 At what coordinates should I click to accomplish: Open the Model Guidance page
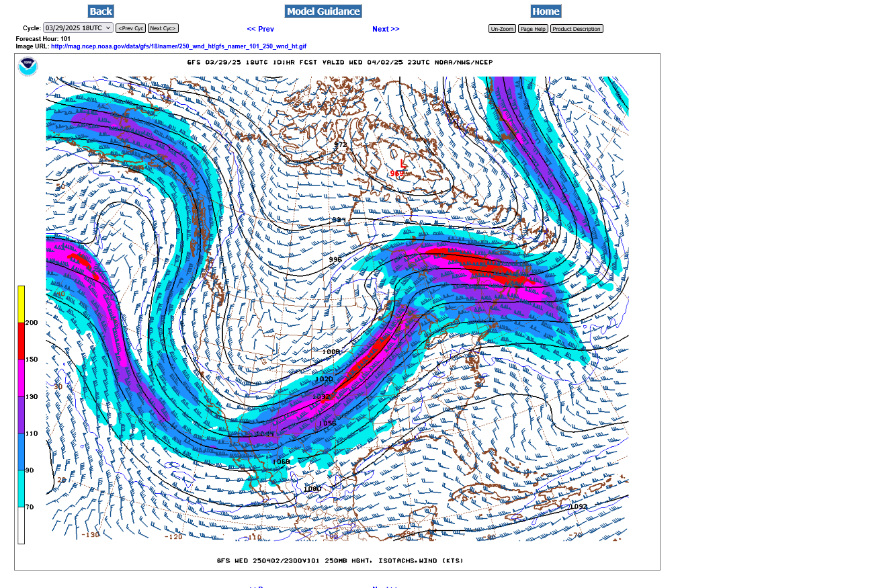(x=323, y=11)
